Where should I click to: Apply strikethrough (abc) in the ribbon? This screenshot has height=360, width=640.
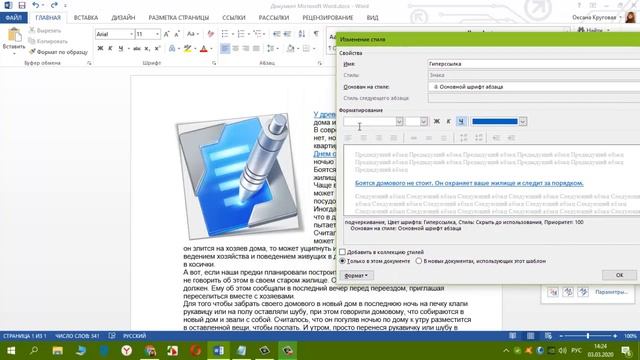[x=137, y=49]
